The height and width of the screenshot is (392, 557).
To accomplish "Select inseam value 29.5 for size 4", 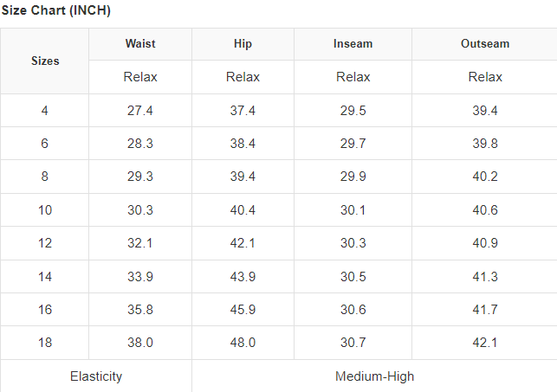I will [353, 111].
